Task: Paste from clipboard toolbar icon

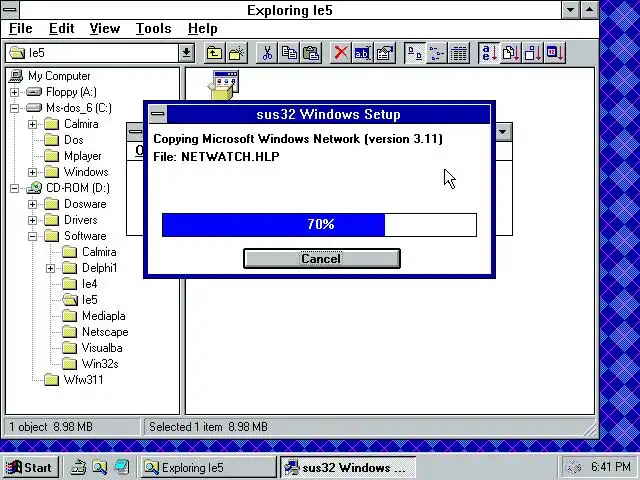Action: click(x=311, y=53)
